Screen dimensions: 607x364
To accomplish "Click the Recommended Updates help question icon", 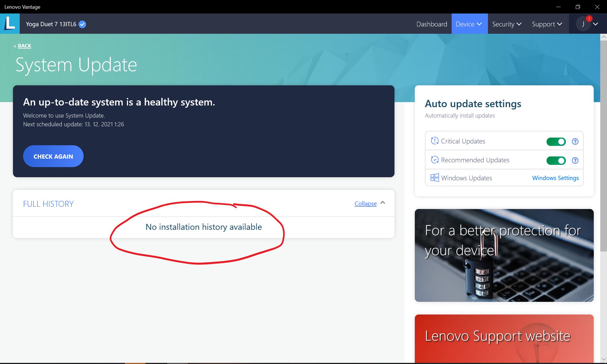I will click(575, 160).
